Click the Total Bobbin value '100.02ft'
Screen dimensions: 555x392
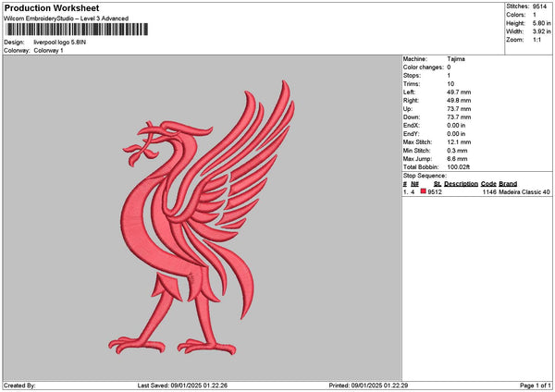tap(459, 167)
